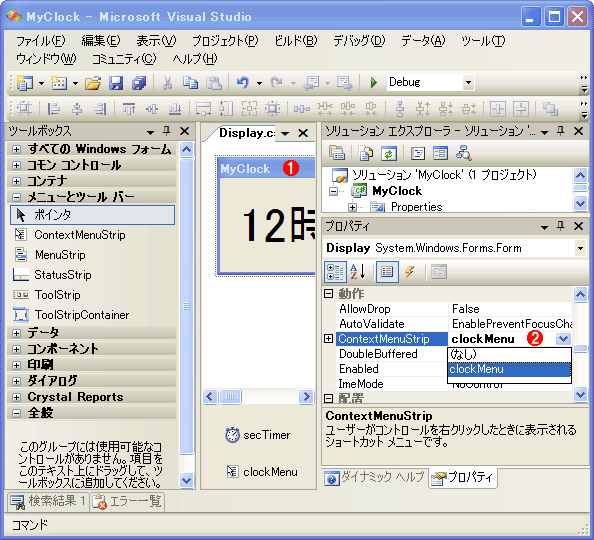The height and width of the screenshot is (540, 594).
Task: Select the StatusStrip toolbox item
Action: click(x=92, y=275)
